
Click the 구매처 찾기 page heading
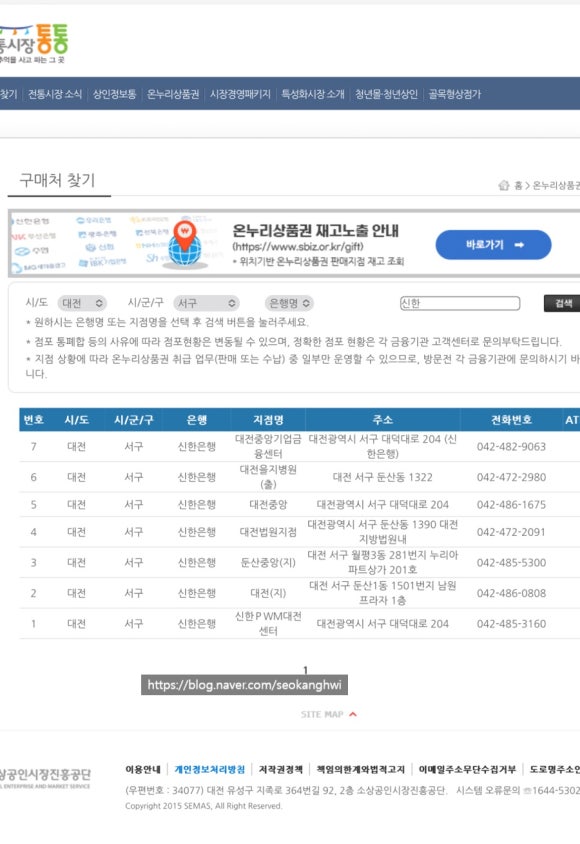[x=57, y=180]
